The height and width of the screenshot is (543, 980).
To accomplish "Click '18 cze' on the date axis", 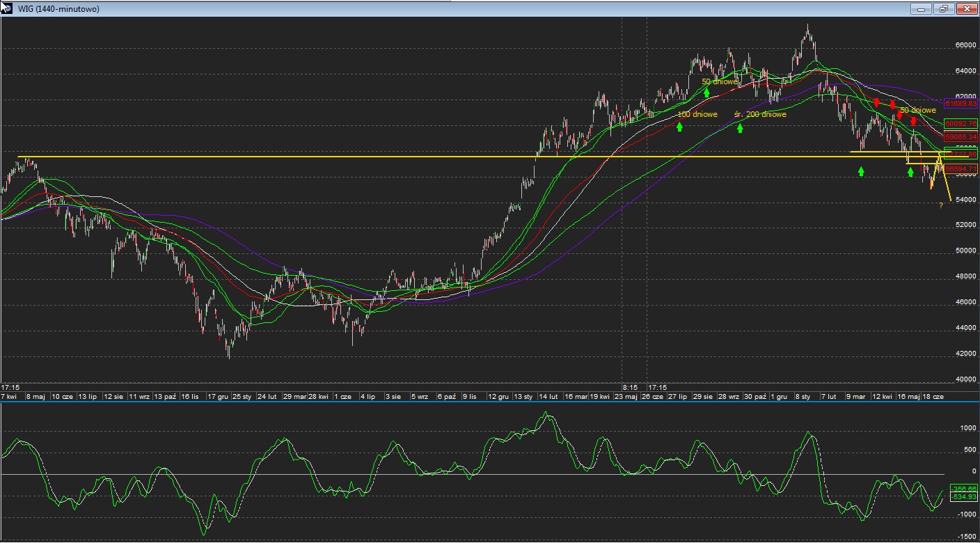I will tap(933, 396).
